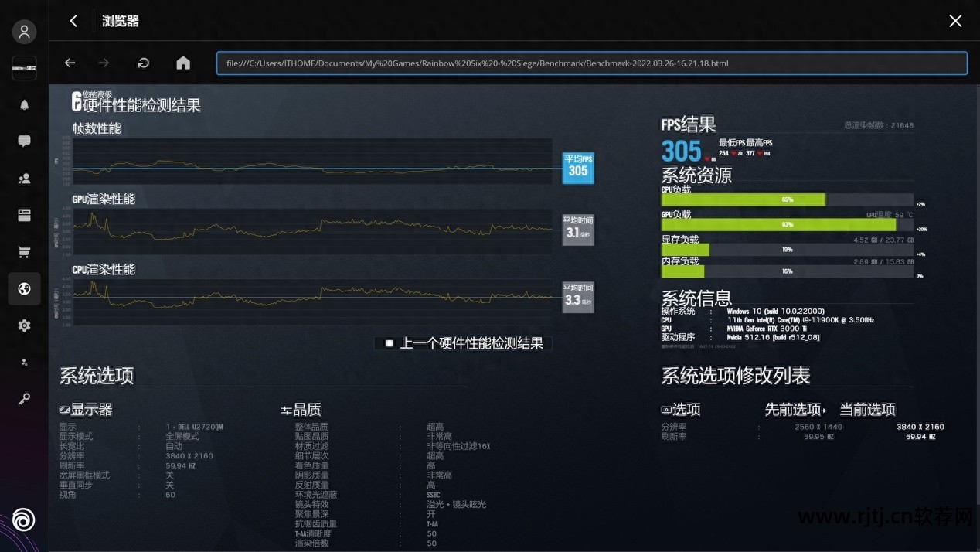
Task: Click the notifications bell icon
Action: tap(24, 104)
